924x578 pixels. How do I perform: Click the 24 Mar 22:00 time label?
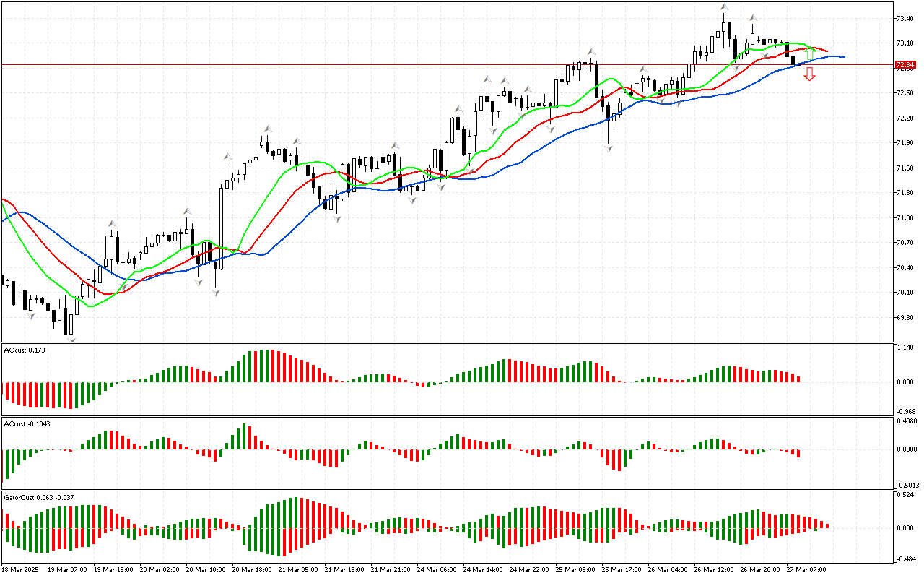point(529,570)
